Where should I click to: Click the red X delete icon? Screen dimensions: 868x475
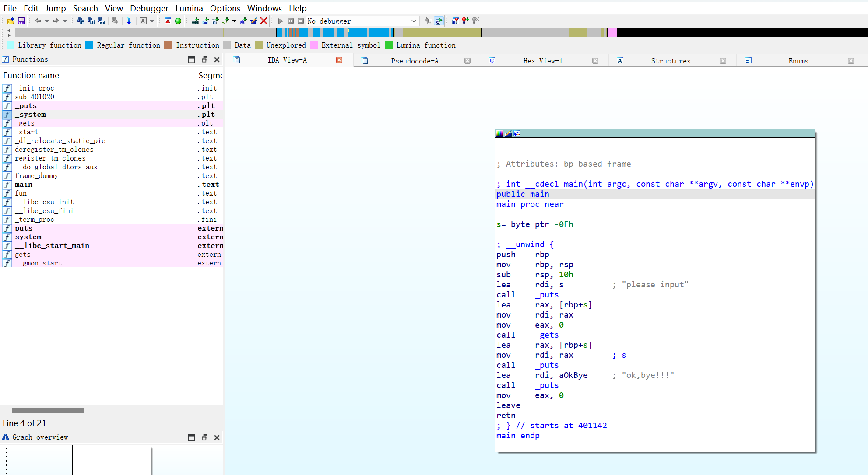pyautogui.click(x=264, y=21)
